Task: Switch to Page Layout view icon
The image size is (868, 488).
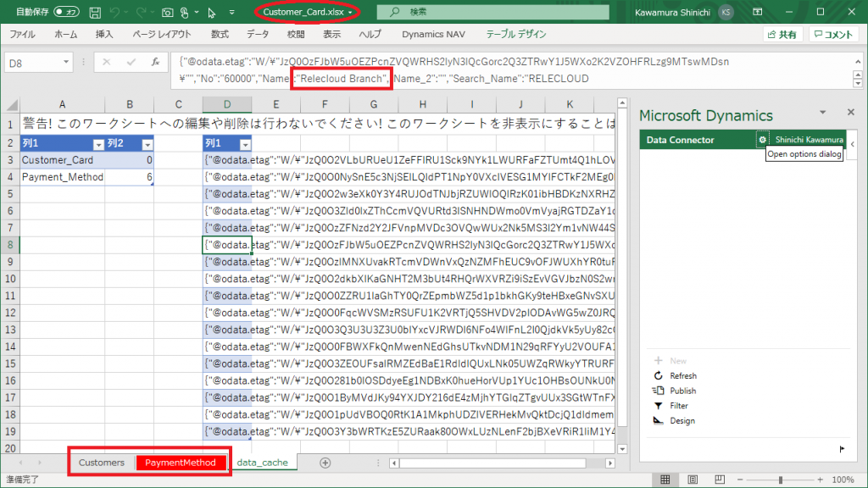Action: 692,480
